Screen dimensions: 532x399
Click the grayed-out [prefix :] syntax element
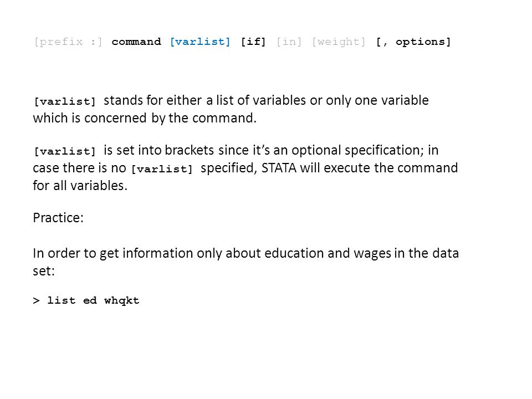pos(68,42)
